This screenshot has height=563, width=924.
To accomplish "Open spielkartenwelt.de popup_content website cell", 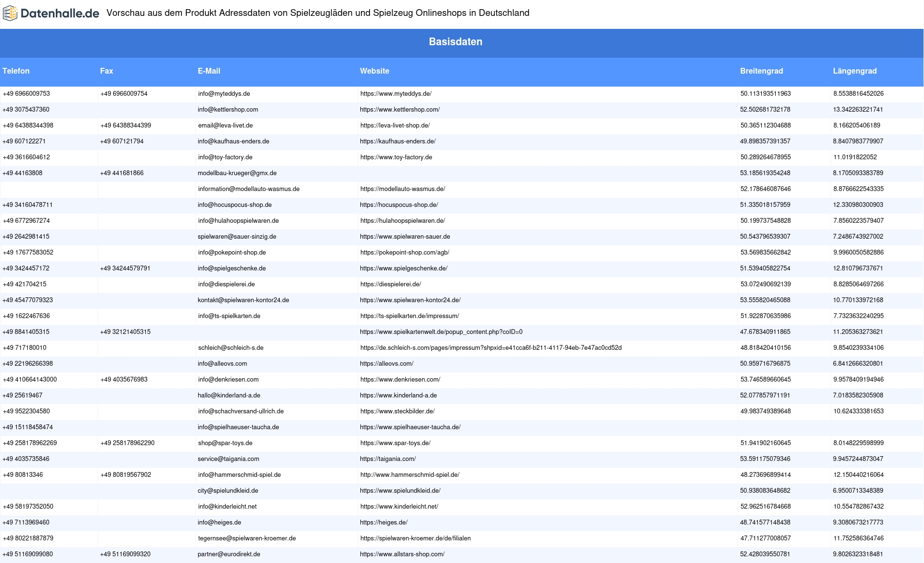I will [441, 332].
